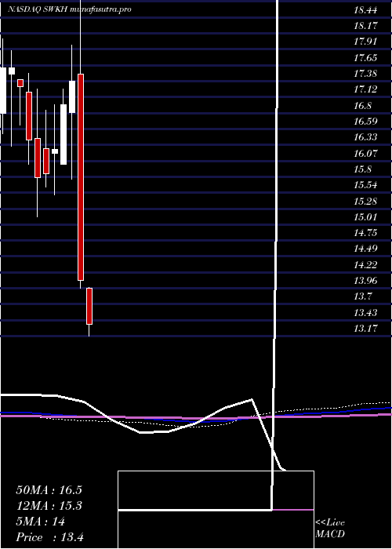
Task: Click the 17.38 price axis label
Action: pyautogui.click(x=365, y=74)
